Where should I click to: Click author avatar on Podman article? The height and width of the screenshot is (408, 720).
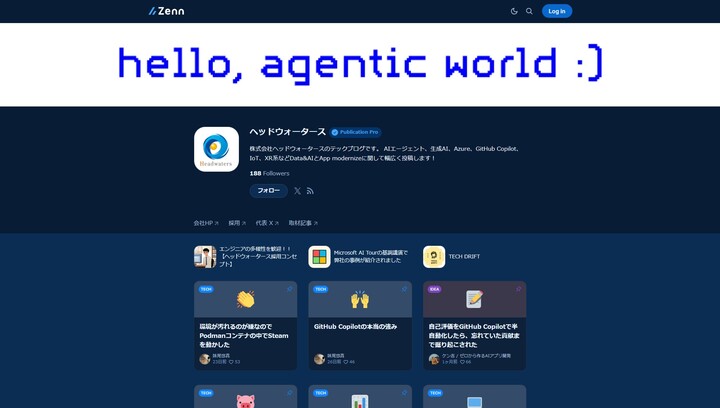[x=205, y=359]
